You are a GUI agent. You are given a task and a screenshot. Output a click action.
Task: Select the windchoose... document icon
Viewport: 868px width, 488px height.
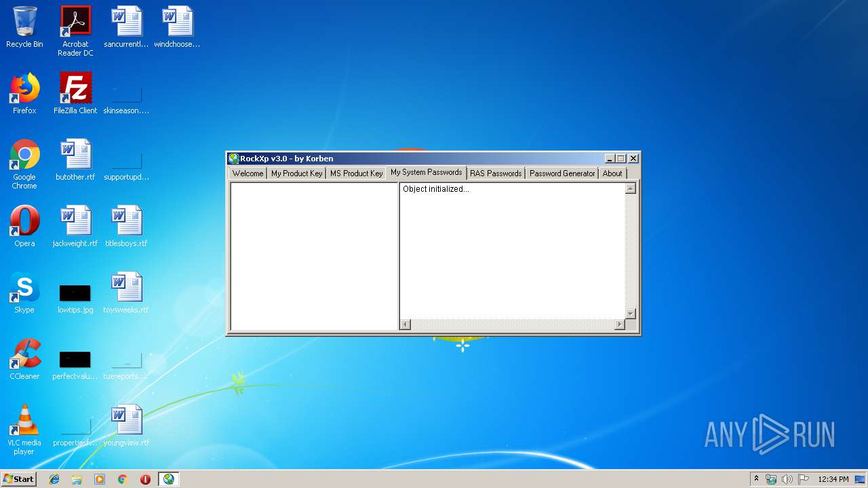pos(177,27)
